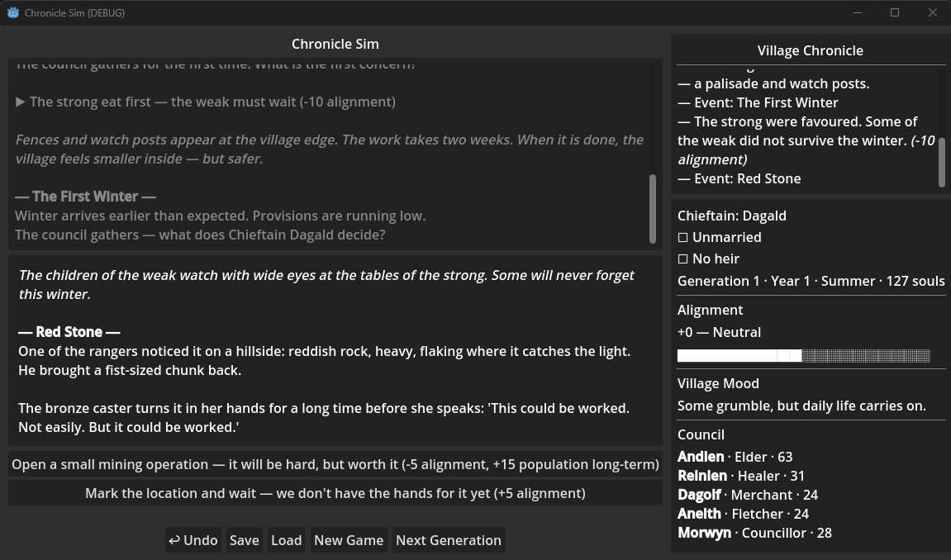Click the Village Mood description text
This screenshot has height=560, width=951.
(801, 406)
